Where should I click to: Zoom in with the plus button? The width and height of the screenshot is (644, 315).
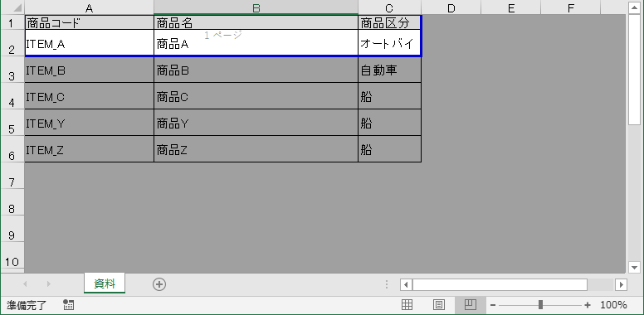pyautogui.click(x=588, y=305)
